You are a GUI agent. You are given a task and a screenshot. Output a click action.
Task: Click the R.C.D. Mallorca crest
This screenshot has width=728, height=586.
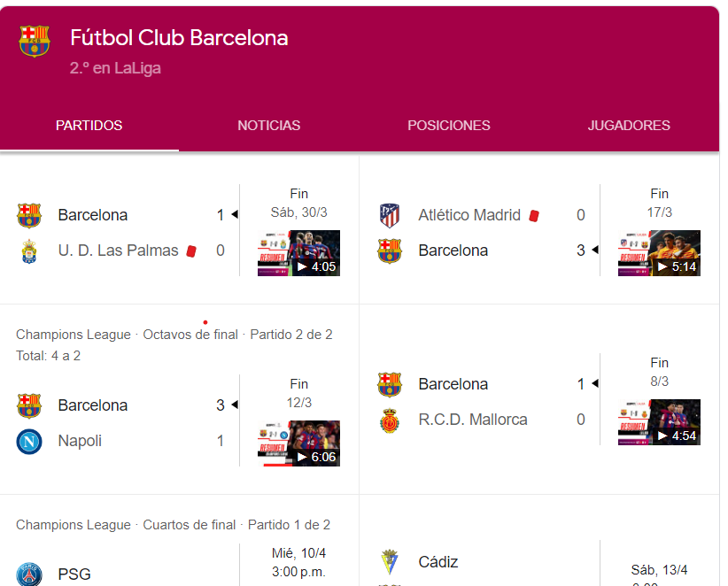[389, 420]
